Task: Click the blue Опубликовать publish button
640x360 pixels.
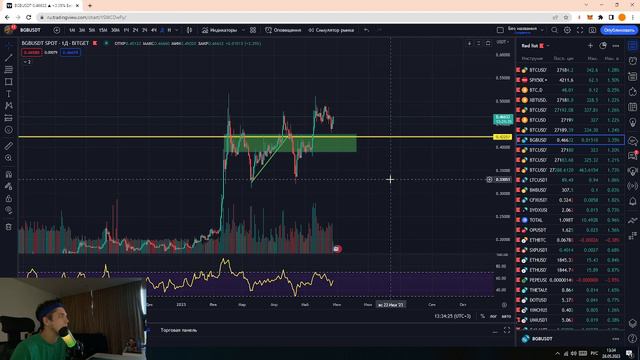Action: click(619, 30)
